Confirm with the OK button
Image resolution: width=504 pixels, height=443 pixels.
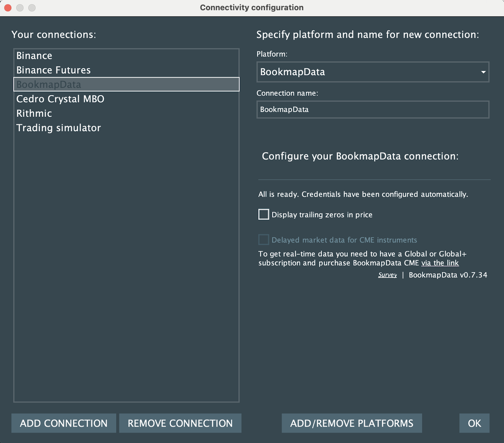point(474,423)
